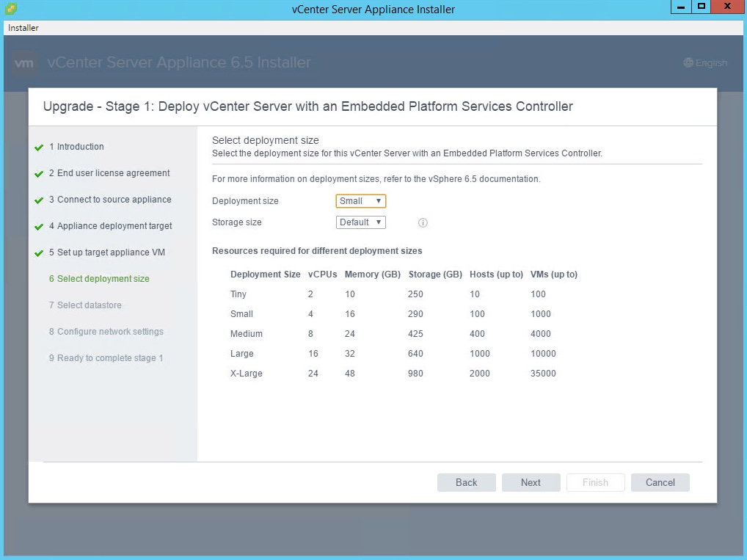Expand the Storage size dropdown
The width and height of the screenshot is (747, 560).
click(361, 222)
